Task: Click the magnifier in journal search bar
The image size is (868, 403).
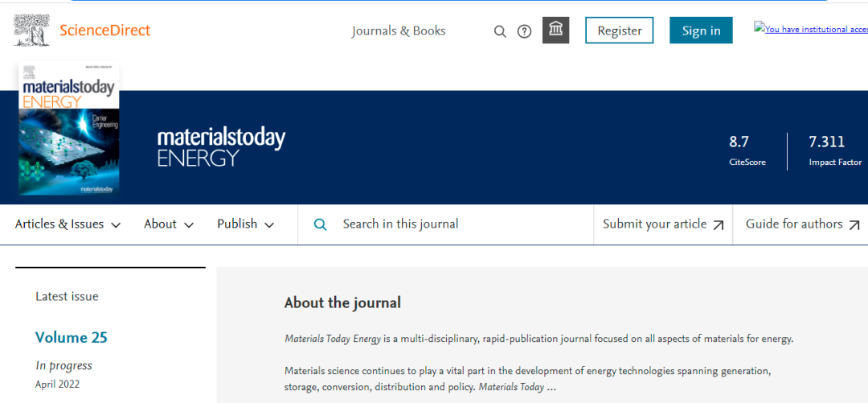Action: point(320,224)
